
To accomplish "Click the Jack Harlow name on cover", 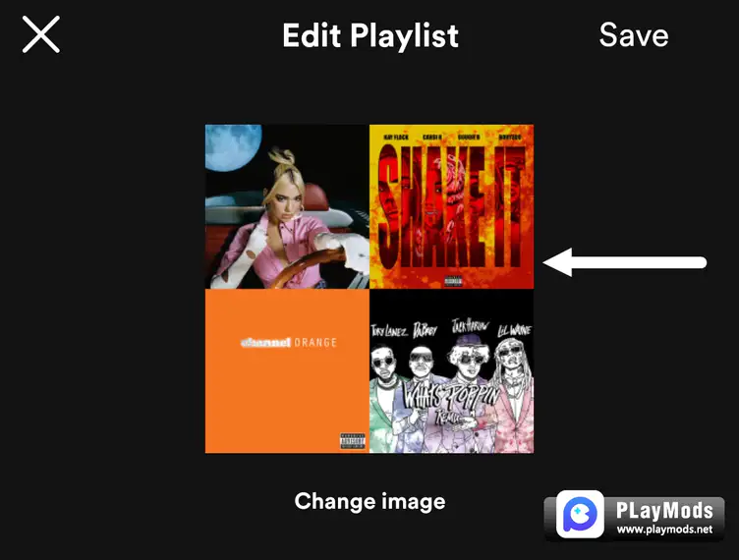I will 470,326.
